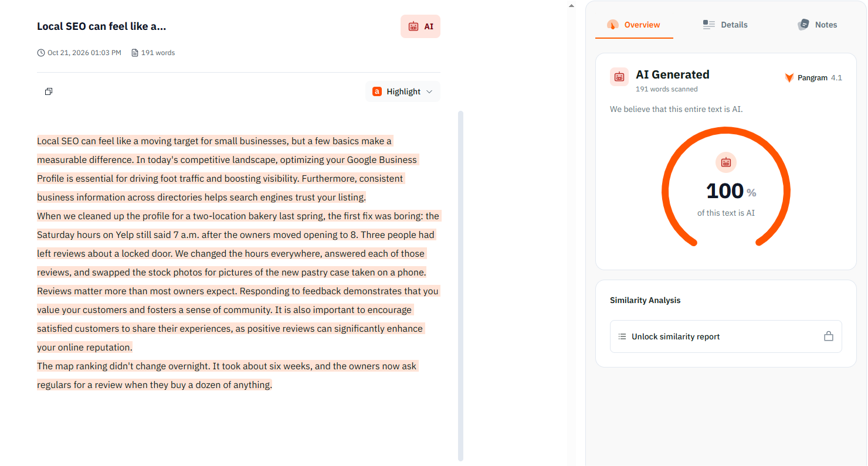This screenshot has height=466, width=868.
Task: Click the line starting "Reviews matter more than most"
Action: 238,291
